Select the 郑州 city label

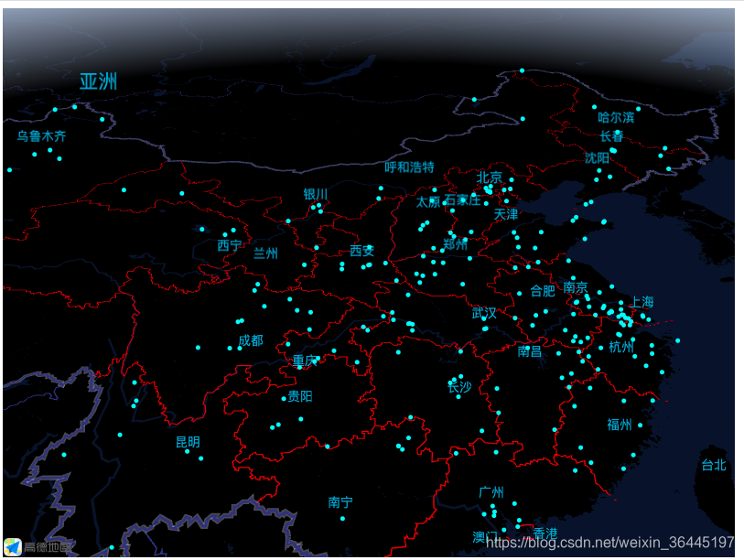pyautogui.click(x=456, y=244)
